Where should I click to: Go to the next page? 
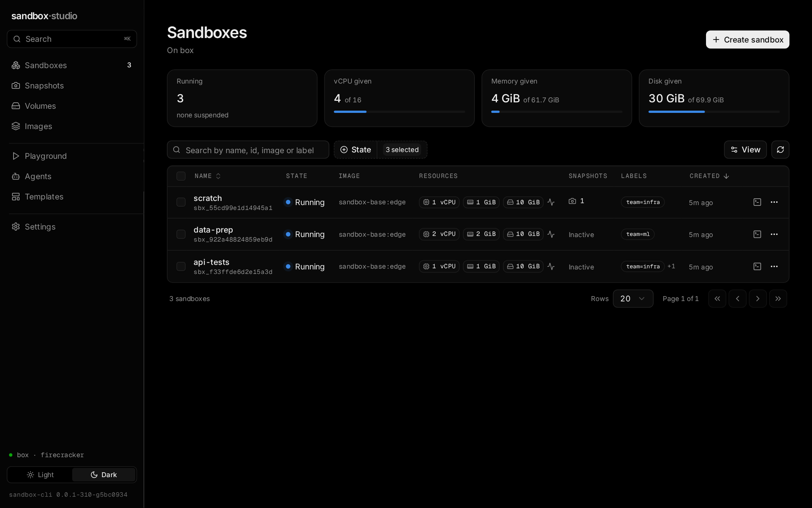click(757, 298)
